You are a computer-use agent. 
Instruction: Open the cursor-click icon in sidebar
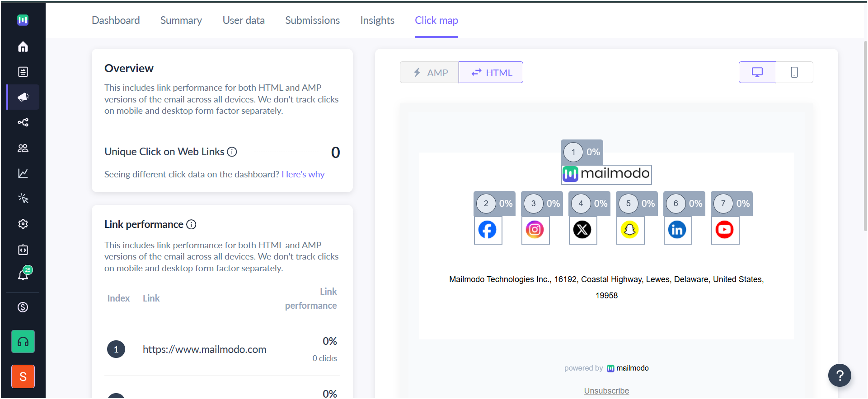(23, 199)
